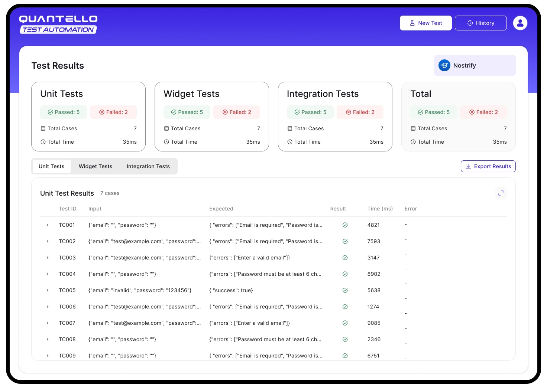The width and height of the screenshot is (547, 392).
Task: Click the Test ID column header
Action: click(x=68, y=209)
